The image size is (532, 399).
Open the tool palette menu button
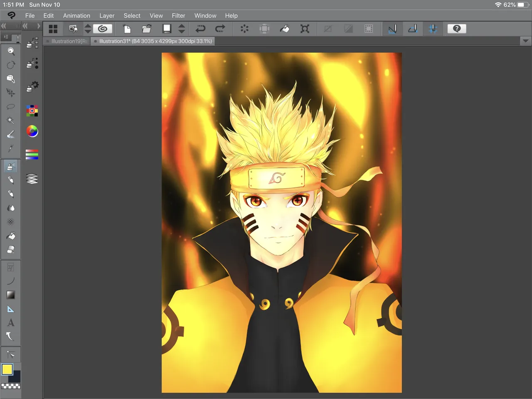tap(6, 37)
